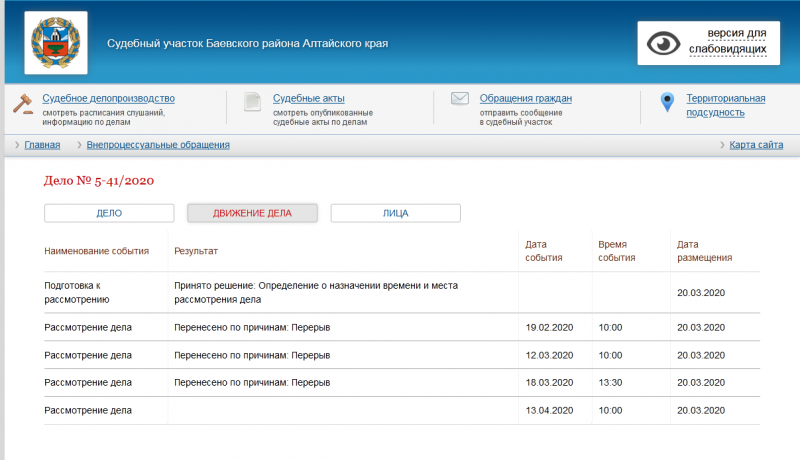Click the Принято решение: Определение result cell

316,292
